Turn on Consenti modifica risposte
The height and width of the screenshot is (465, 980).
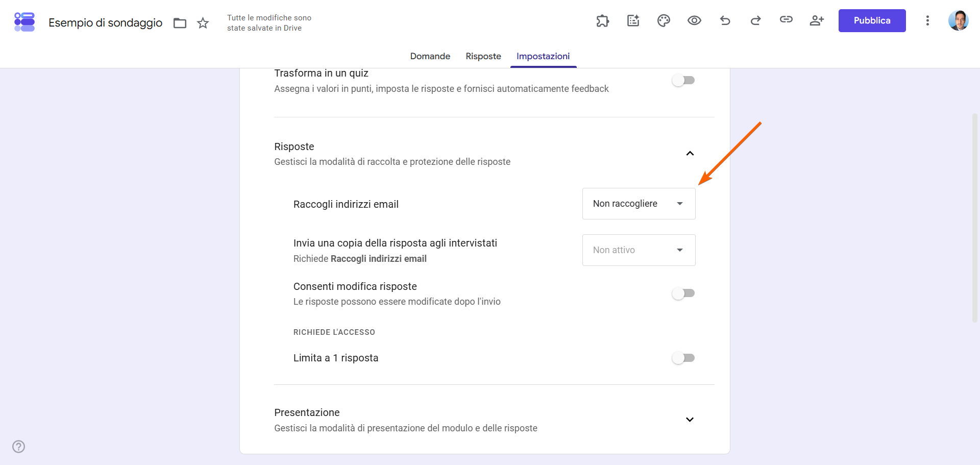pos(683,293)
